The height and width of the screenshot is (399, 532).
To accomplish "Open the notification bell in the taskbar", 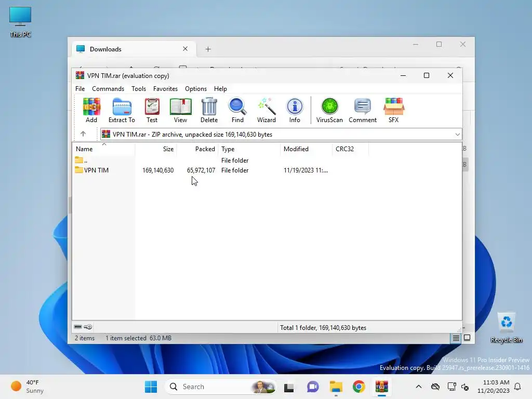I will [x=517, y=387].
